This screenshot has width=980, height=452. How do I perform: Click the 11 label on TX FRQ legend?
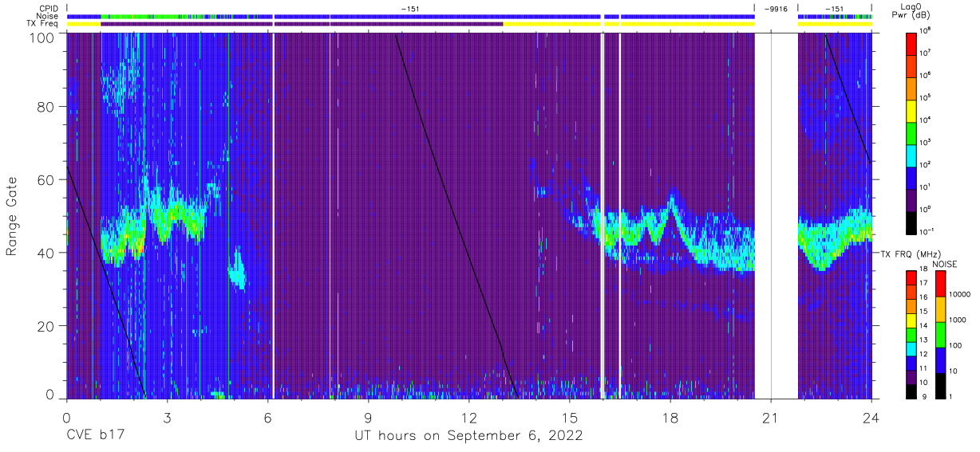(x=922, y=367)
